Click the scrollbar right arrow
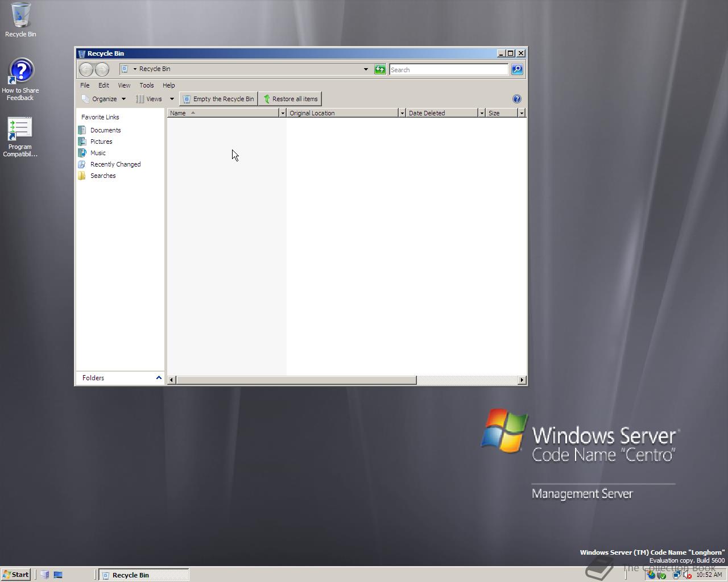The height and width of the screenshot is (582, 728). click(522, 380)
